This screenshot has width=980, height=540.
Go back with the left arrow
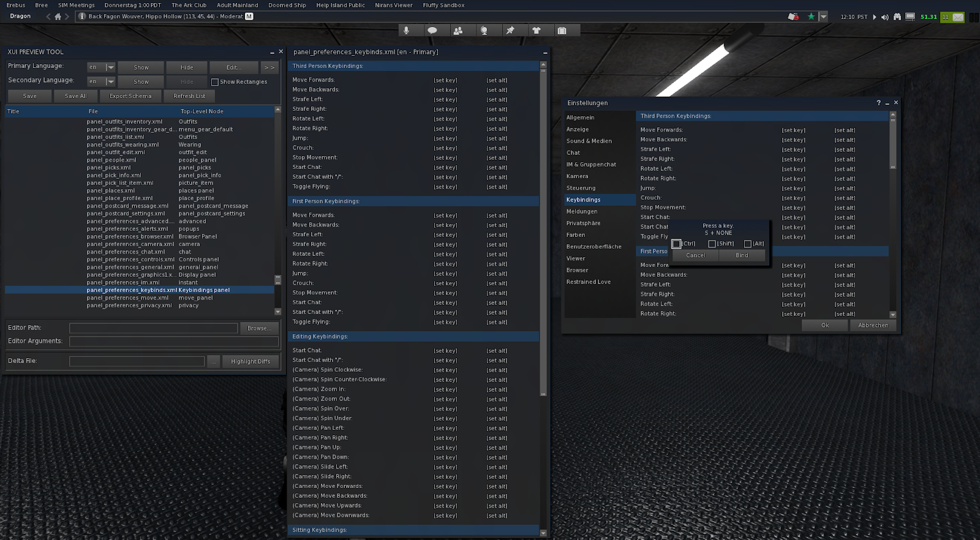[x=48, y=17]
